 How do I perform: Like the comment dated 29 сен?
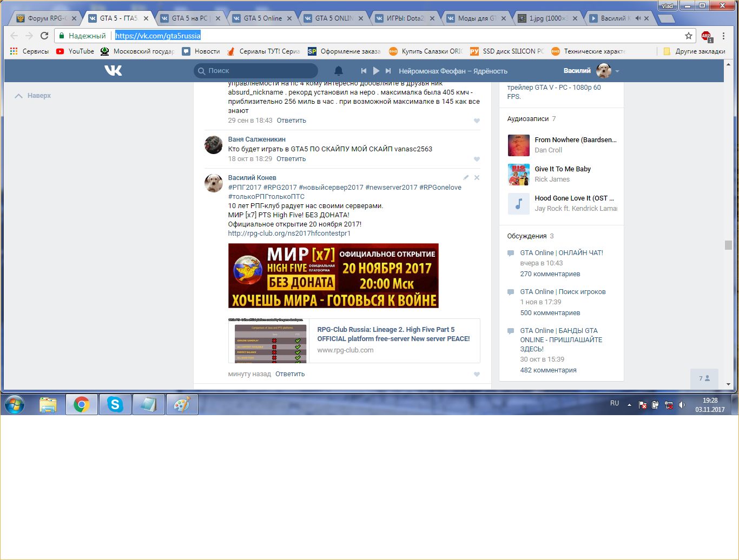tap(477, 121)
